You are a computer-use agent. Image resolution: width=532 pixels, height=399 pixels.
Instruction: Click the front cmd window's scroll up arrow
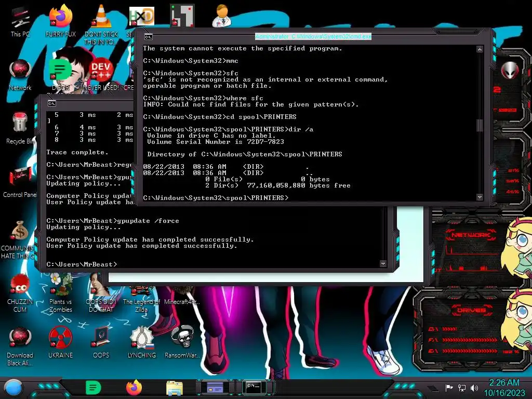point(480,49)
